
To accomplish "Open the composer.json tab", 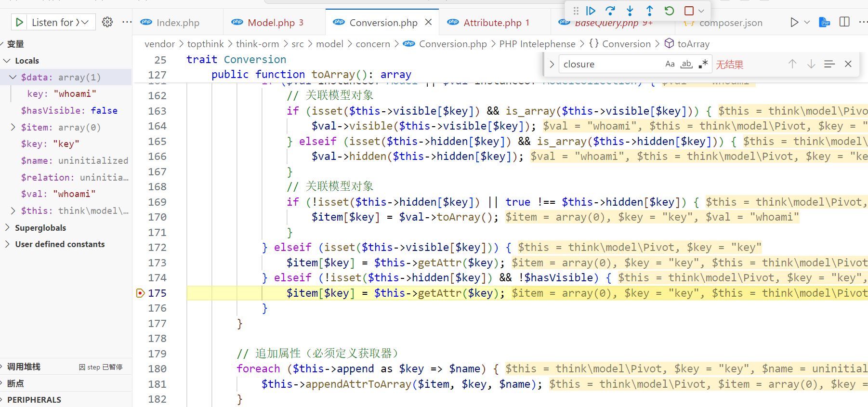I will (x=731, y=23).
